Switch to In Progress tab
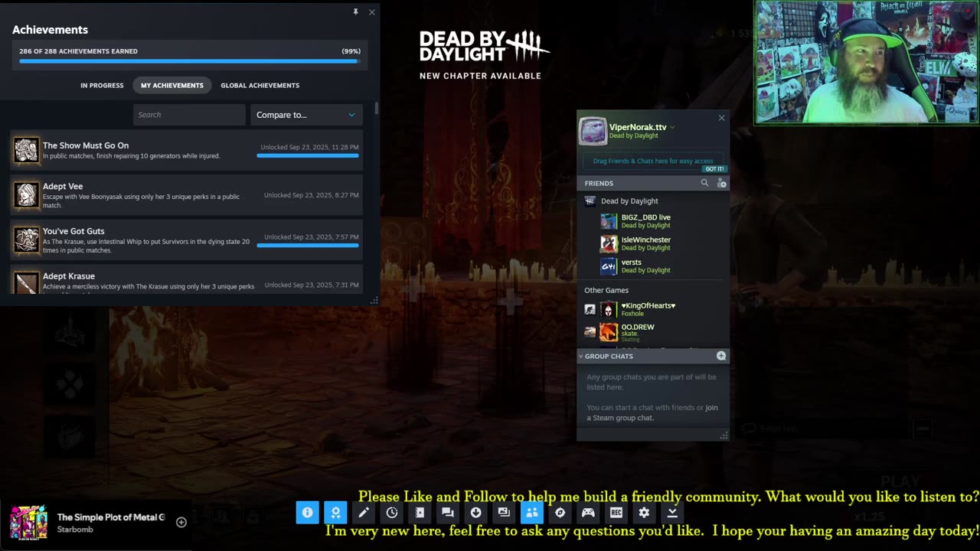The height and width of the screenshot is (551, 980). click(x=102, y=85)
